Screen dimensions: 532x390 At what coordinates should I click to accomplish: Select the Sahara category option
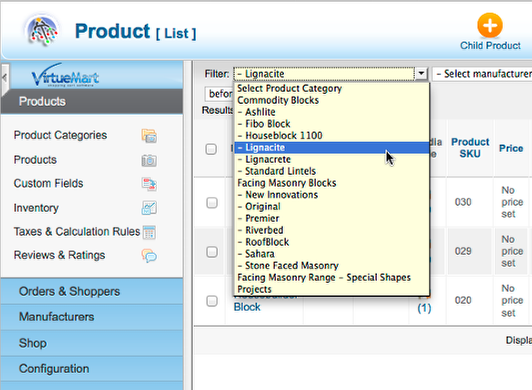point(332,254)
